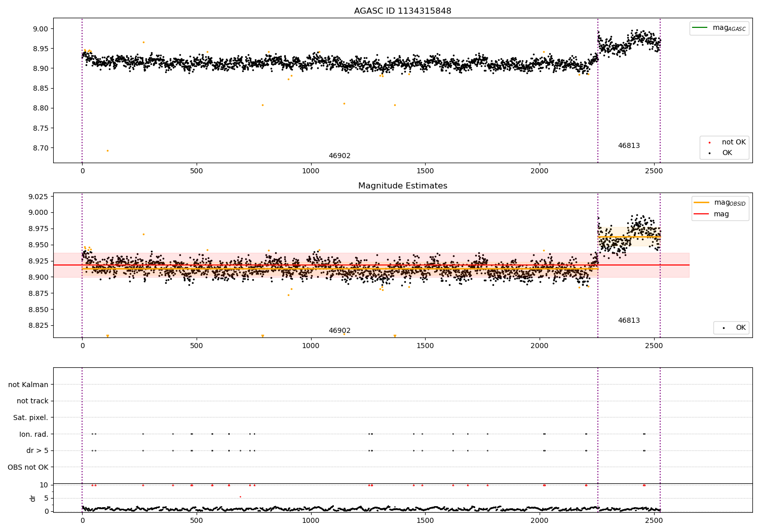This screenshot has width=760, height=532.
Task: Click the "5" tick on dr axis
Action: (x=47, y=498)
